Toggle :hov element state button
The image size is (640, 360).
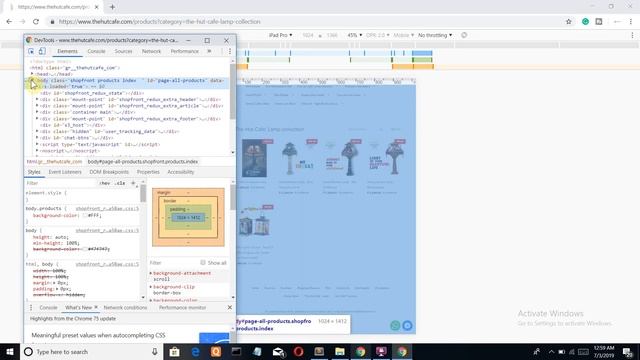[x=105, y=183]
